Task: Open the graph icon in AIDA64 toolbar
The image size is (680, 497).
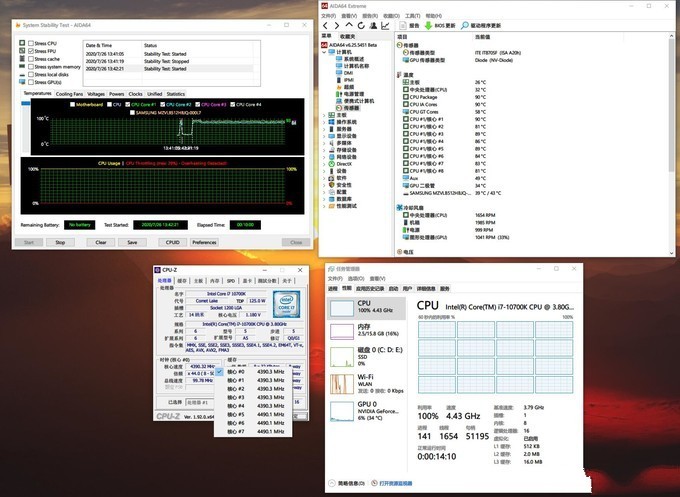Action: [x=385, y=26]
